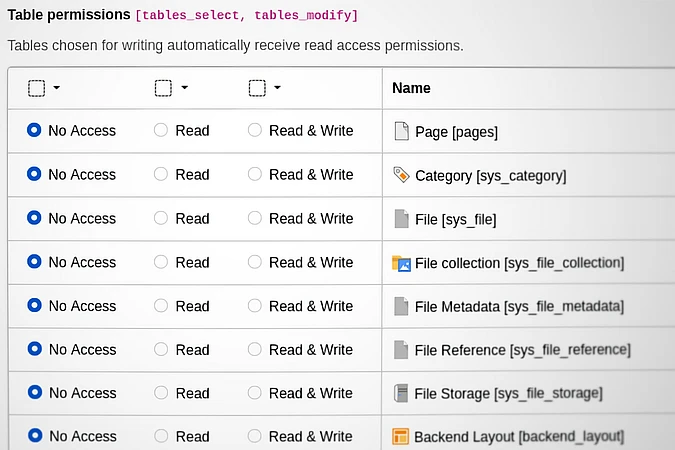675x450 pixels.
Task: Click the File collection [sys_file_collection] label
Action: point(519,263)
